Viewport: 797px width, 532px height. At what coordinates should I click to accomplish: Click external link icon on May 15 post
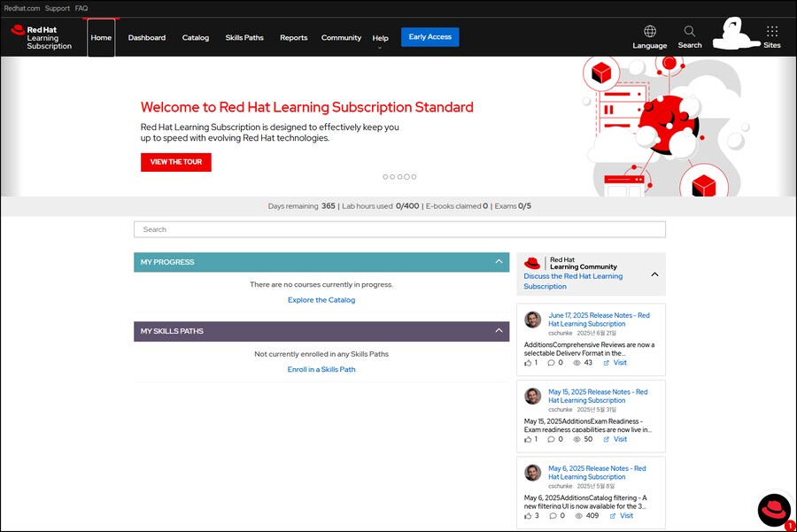click(606, 439)
